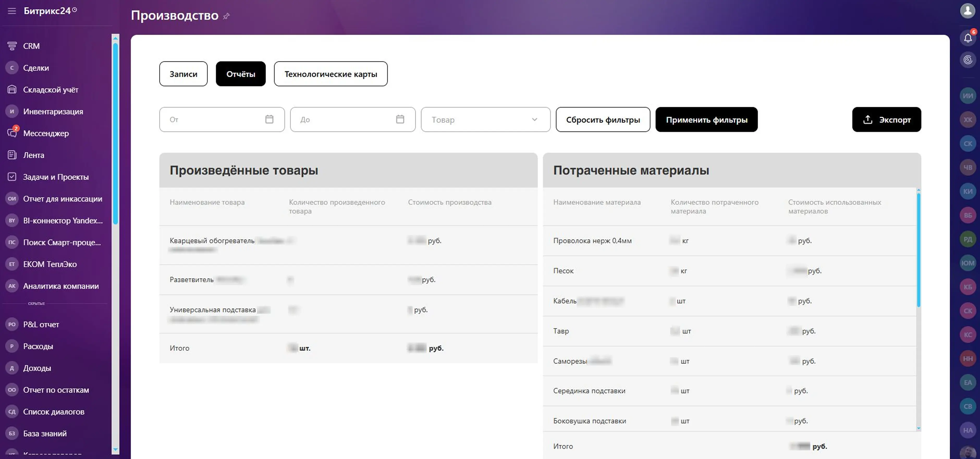Click the До calendar icon
980x459 pixels.
[x=400, y=119]
